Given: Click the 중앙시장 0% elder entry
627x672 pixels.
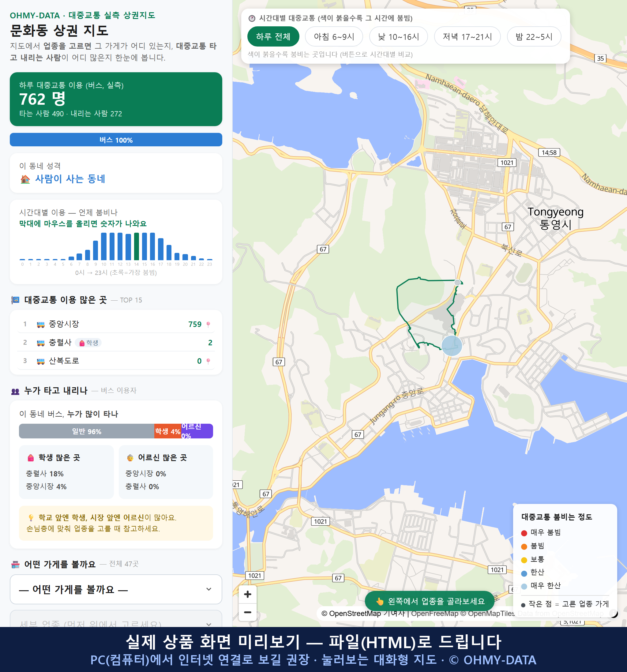Looking at the screenshot, I should [146, 474].
